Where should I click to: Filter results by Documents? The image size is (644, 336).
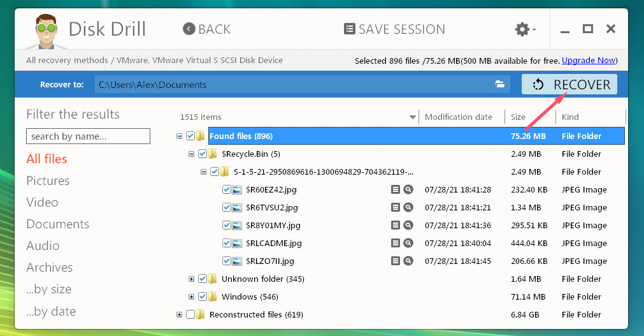click(58, 224)
